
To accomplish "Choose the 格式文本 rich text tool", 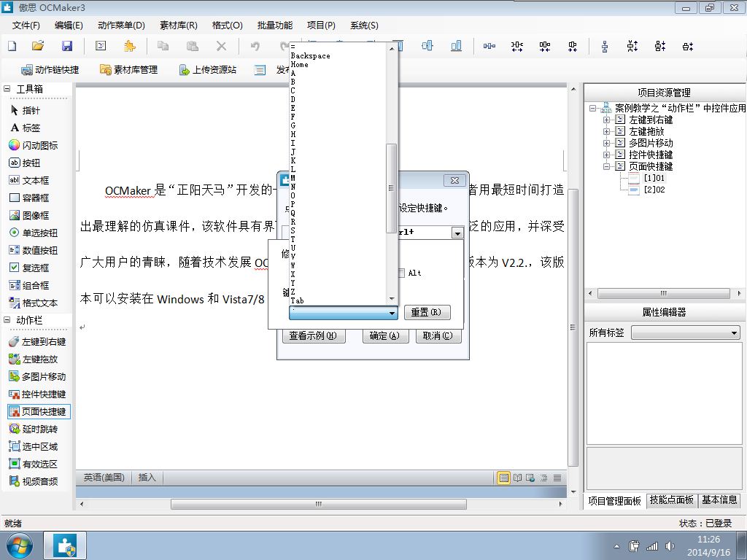I will click(34, 303).
